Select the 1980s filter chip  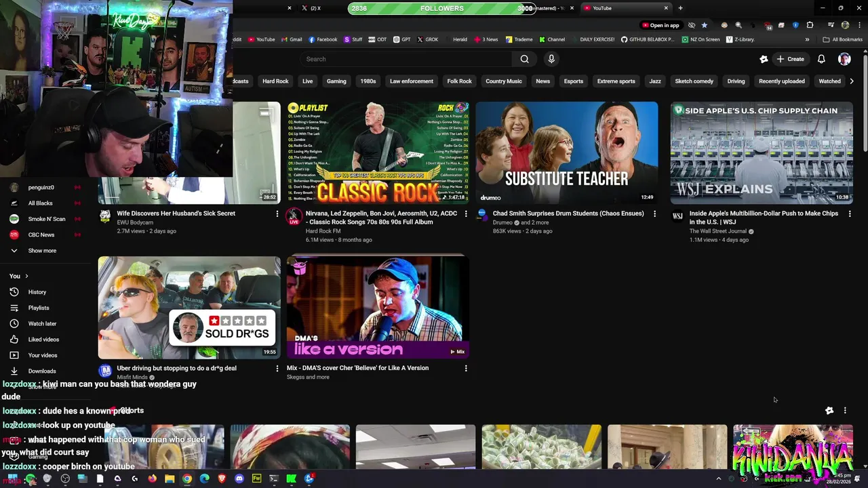tap(368, 81)
